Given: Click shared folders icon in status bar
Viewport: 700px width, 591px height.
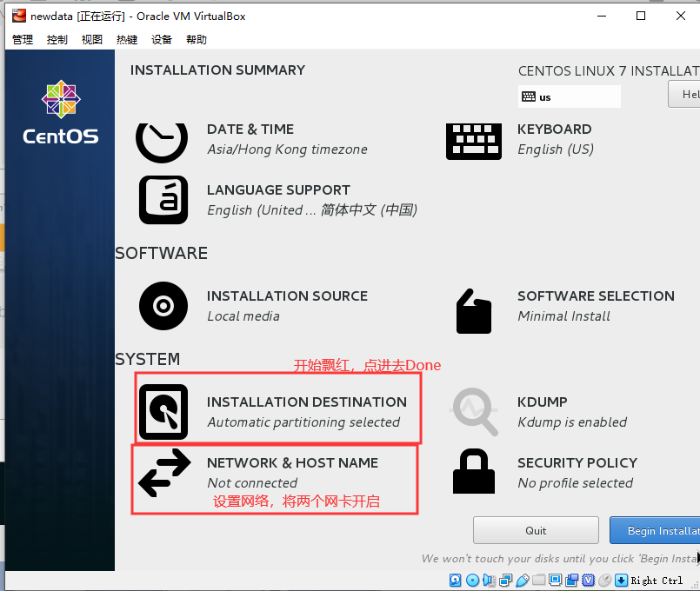Looking at the screenshot, I should tap(539, 580).
